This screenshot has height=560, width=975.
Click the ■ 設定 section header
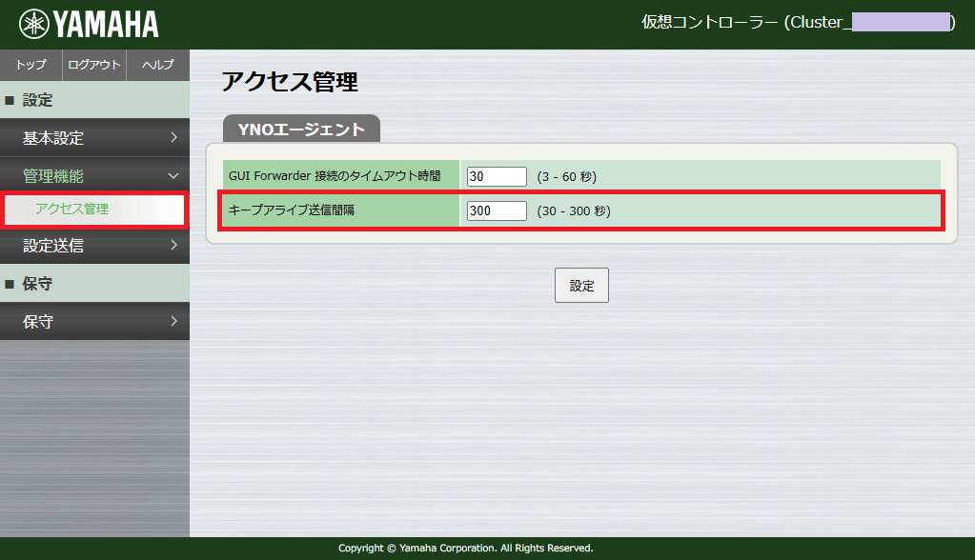coord(94,99)
